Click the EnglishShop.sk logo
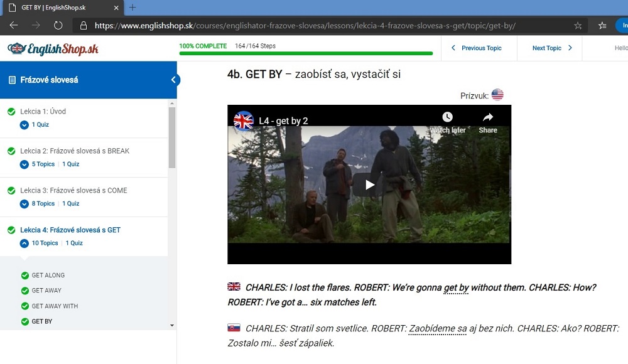Viewport: 628px width, 364px height. coord(53,49)
